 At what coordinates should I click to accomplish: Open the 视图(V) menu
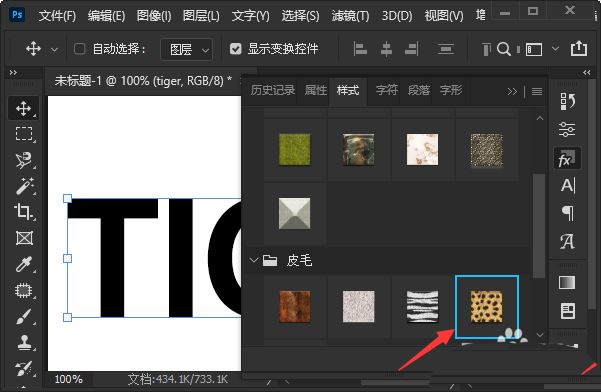(444, 16)
